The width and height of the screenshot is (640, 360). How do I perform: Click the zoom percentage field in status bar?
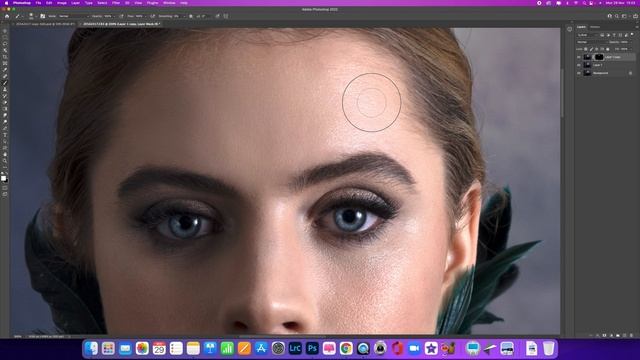coord(18,336)
